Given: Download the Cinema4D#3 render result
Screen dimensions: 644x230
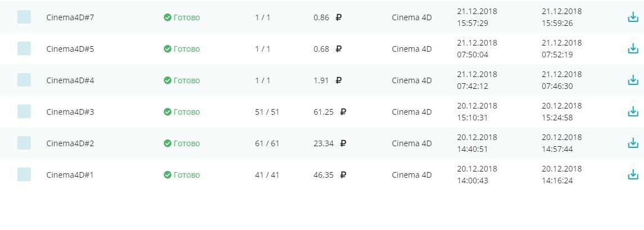Looking at the screenshot, I should (x=633, y=112).
